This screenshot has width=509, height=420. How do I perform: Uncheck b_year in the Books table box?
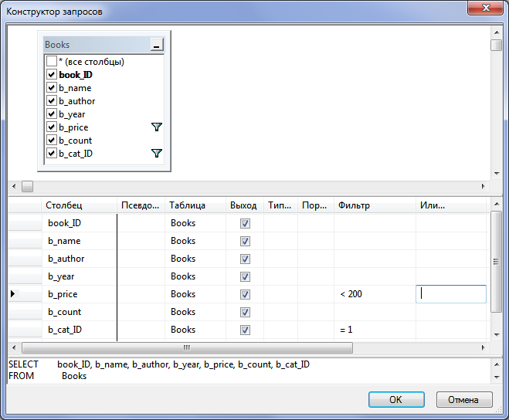coord(52,114)
